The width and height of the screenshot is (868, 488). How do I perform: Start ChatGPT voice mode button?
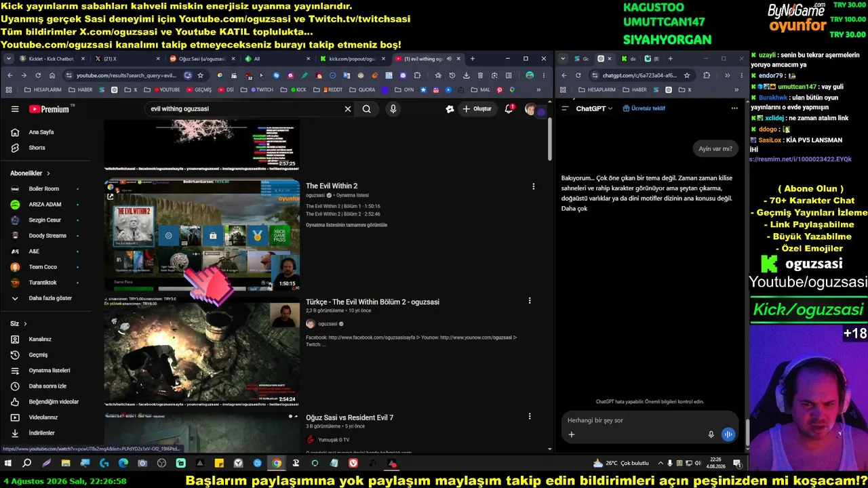(728, 434)
